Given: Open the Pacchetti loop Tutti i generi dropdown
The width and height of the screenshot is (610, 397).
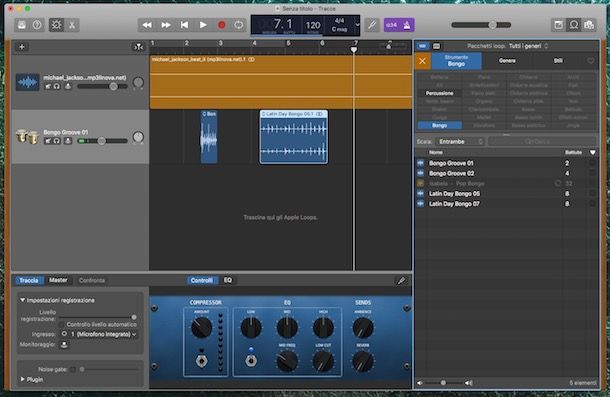Looking at the screenshot, I should click(528, 46).
